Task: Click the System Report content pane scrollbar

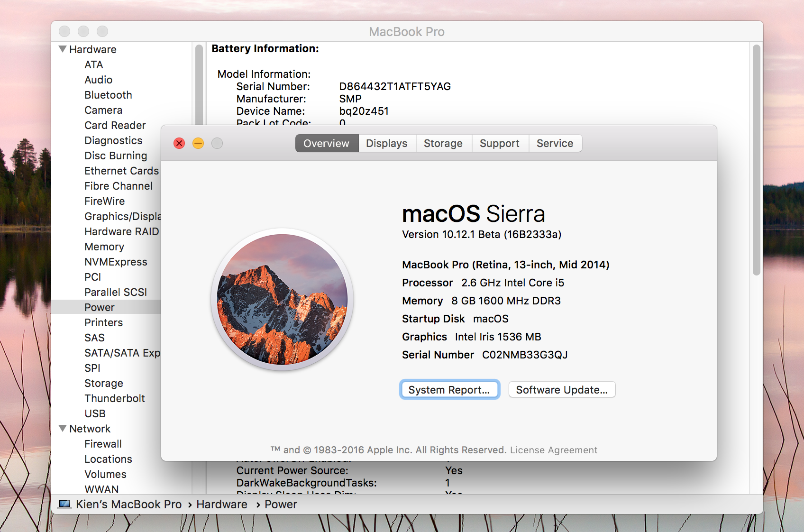Action: (x=757, y=160)
